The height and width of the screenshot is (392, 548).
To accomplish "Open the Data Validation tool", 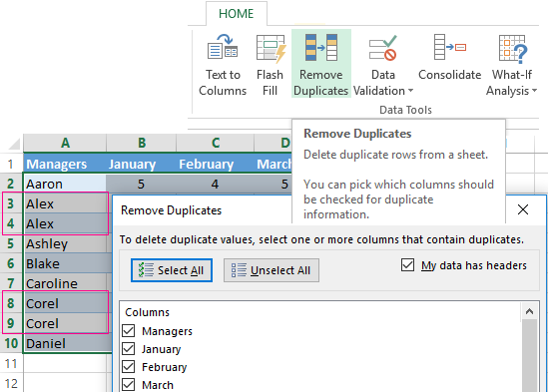I will pos(383,65).
